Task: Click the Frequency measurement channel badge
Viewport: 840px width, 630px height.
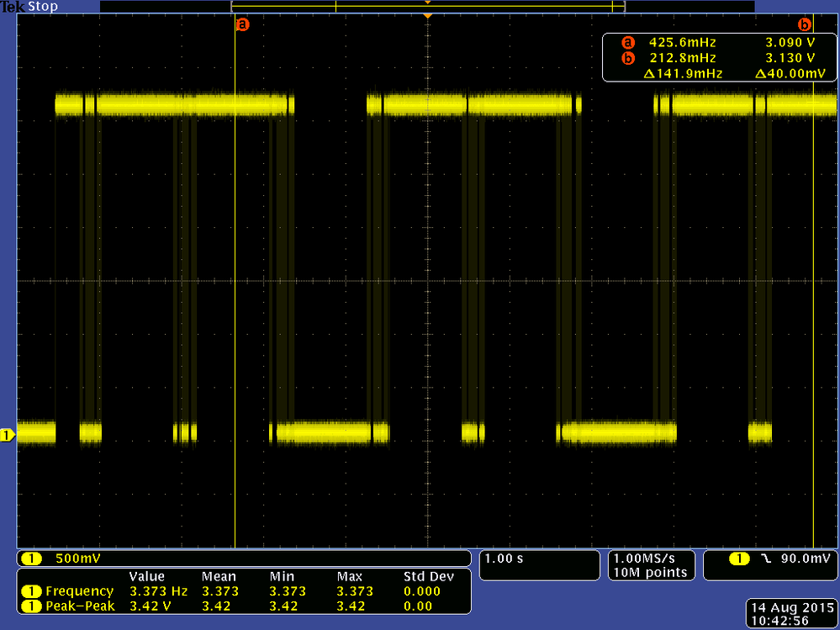Action: pyautogui.click(x=31, y=591)
